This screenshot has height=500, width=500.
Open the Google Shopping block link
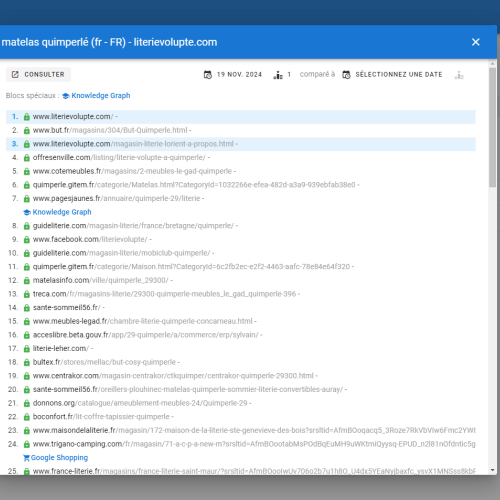(59, 458)
